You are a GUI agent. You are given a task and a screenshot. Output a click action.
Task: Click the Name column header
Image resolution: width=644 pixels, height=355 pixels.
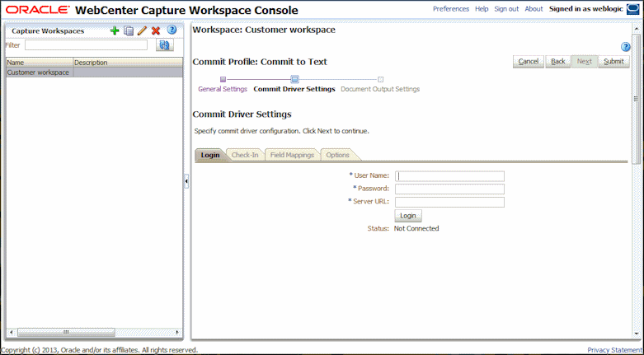click(40, 63)
